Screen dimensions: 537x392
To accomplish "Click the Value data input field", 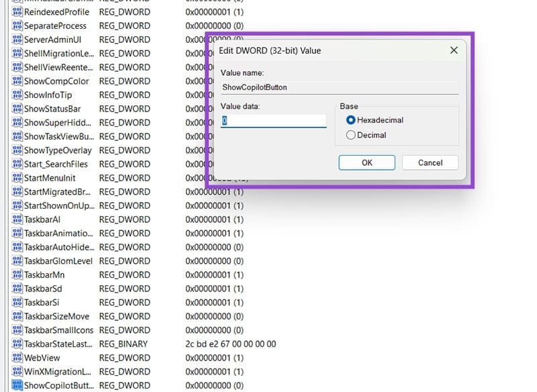I will (x=274, y=121).
